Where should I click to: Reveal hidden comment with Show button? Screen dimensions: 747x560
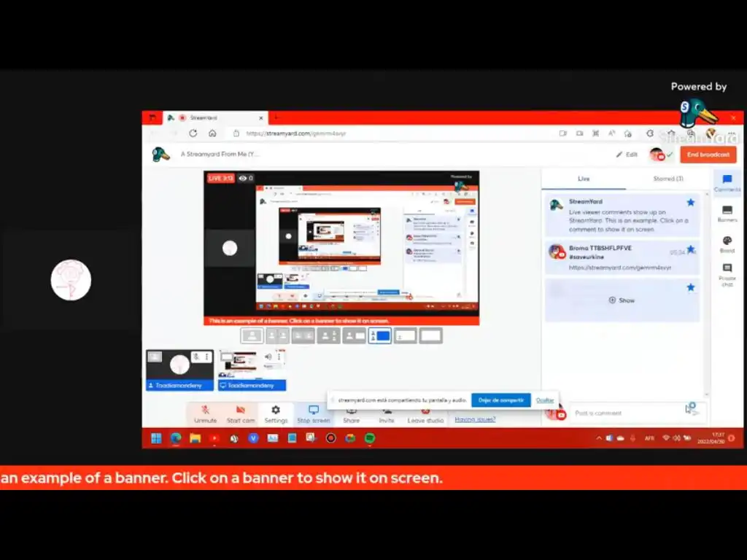622,300
